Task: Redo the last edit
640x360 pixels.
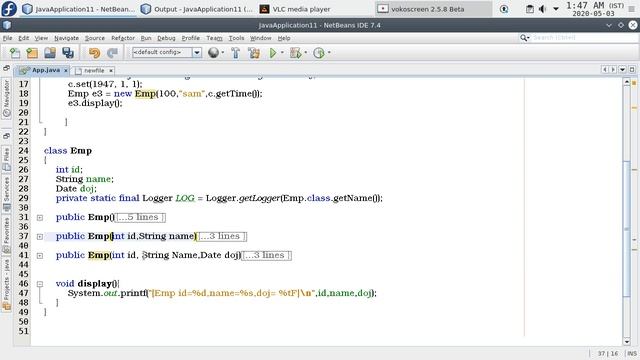Action: [x=112, y=53]
